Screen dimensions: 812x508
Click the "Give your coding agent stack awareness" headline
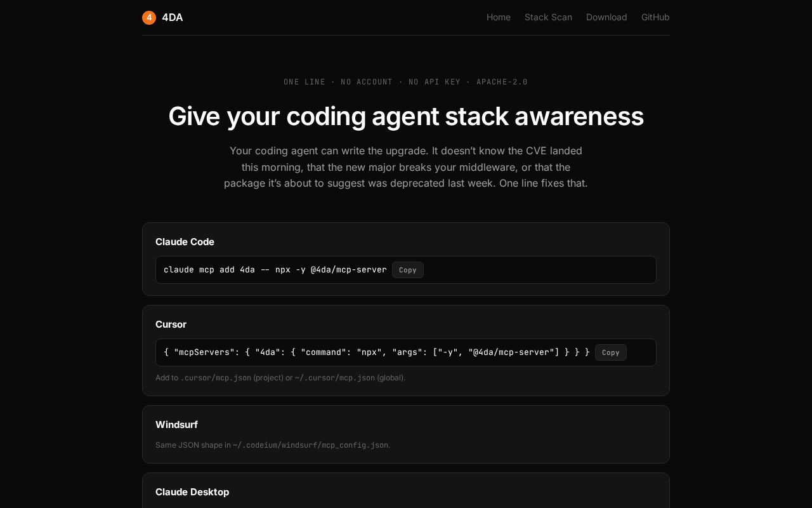[x=406, y=116]
